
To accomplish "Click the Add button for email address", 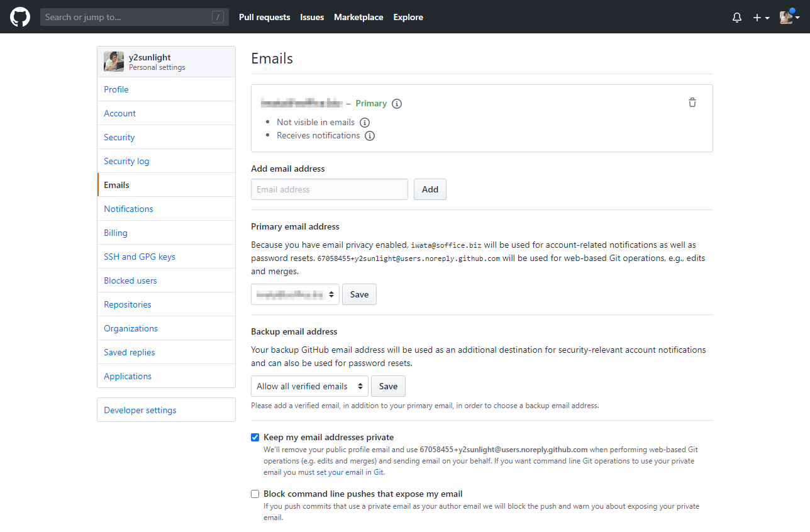I will pos(430,189).
